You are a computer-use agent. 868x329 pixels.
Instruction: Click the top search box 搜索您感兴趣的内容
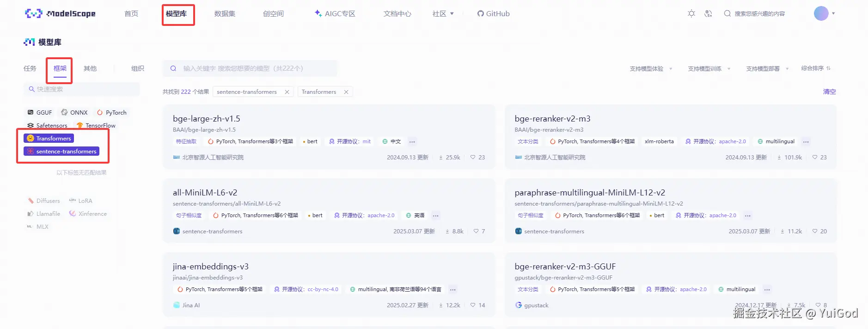(755, 13)
